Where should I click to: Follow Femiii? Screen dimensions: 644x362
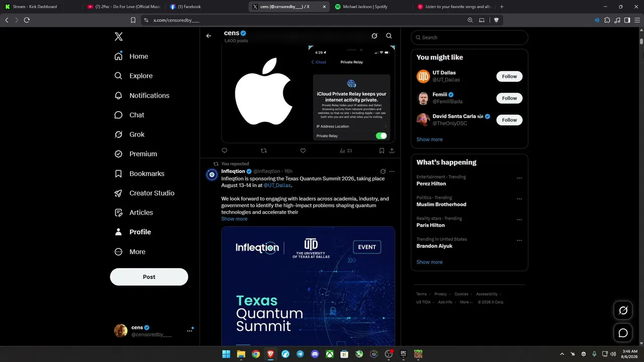click(x=509, y=98)
